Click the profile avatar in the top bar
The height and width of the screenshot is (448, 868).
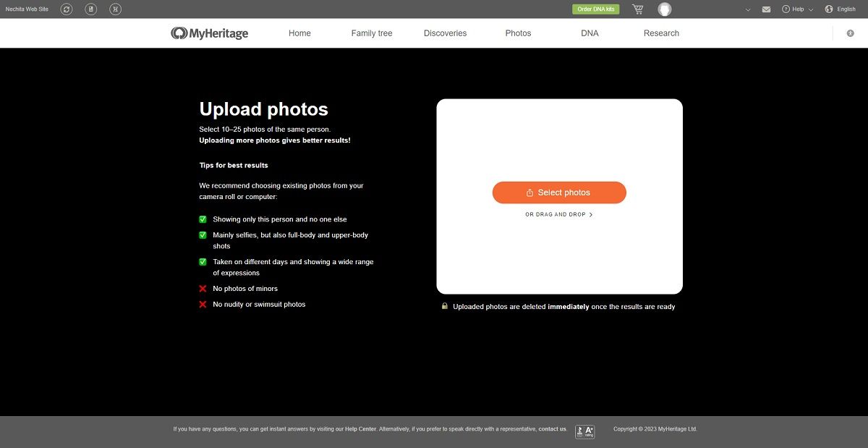click(664, 9)
